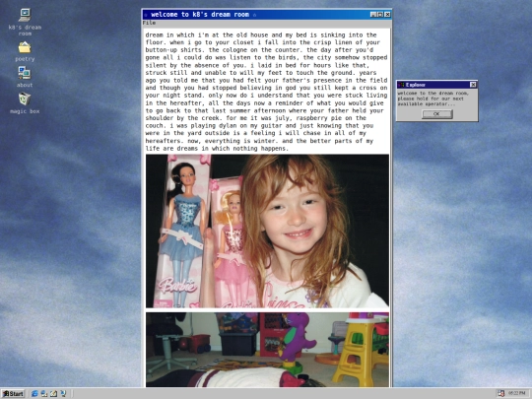The height and width of the screenshot is (399, 532).
Task: Open the k8's dream room desktop icon
Action: pos(25,22)
